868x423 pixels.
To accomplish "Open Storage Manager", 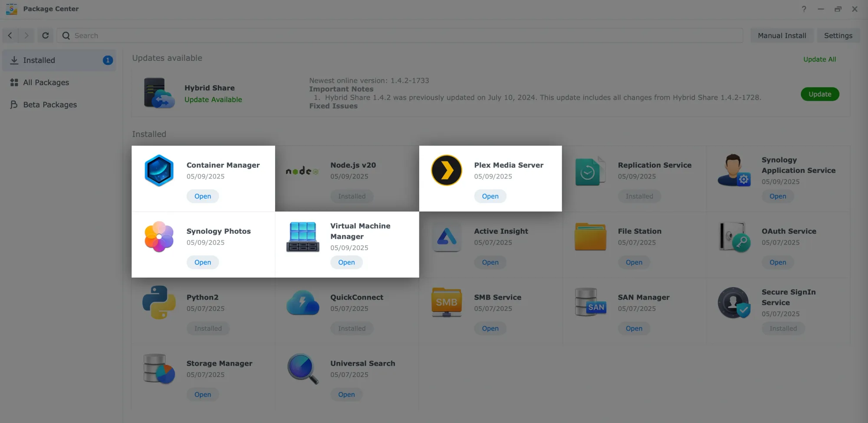I will point(203,394).
